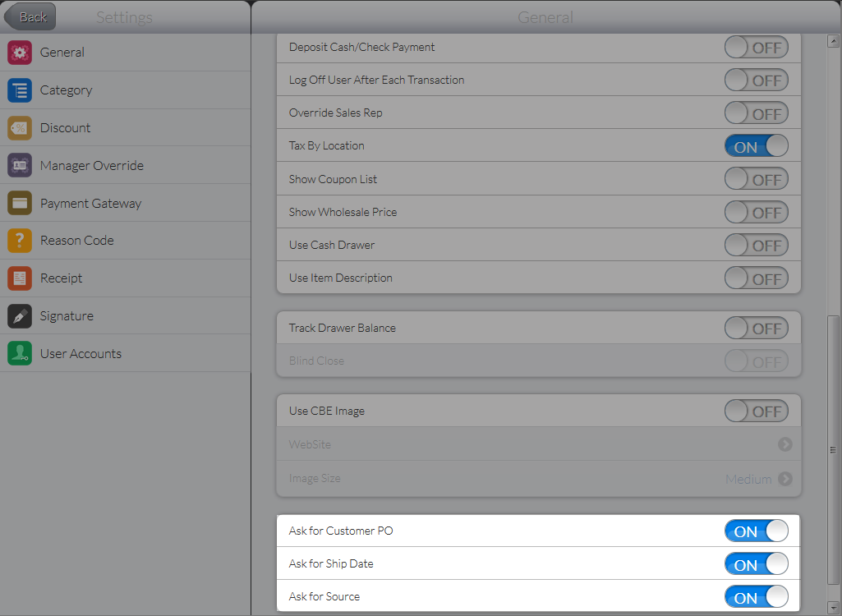Open Image Size Medium selector arrow
The image size is (842, 616).
(785, 479)
